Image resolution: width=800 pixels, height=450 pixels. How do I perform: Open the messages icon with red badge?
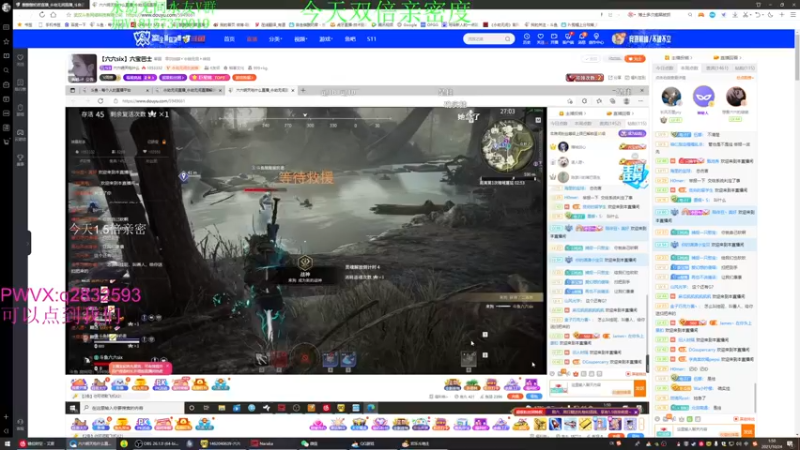click(x=582, y=38)
